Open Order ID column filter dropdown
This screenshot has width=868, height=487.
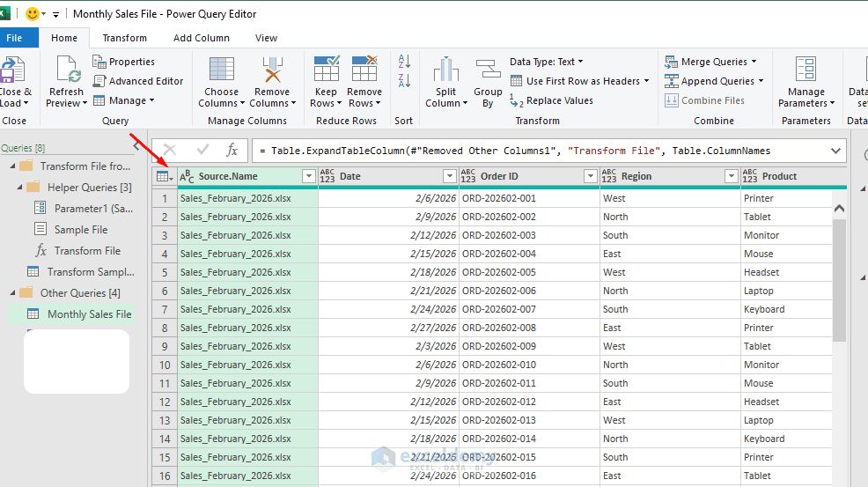click(591, 176)
